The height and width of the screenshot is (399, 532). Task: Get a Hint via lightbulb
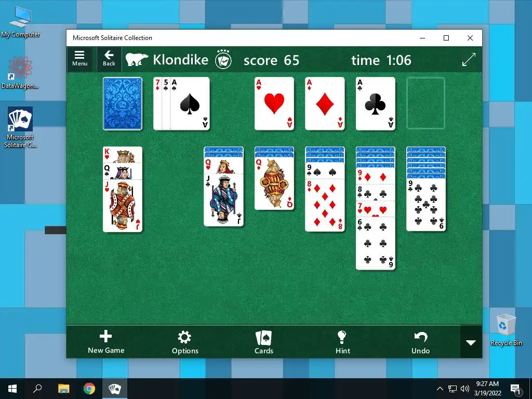click(x=342, y=342)
